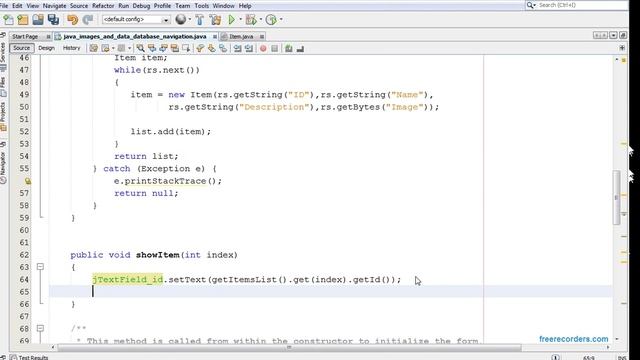Undo the last edit
This screenshot has width=640, height=360.
pos(72,20)
